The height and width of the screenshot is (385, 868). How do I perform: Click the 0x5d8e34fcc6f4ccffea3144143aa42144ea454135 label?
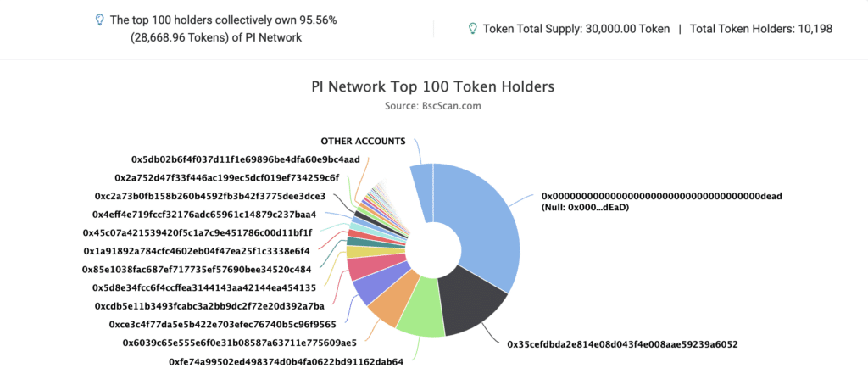click(x=203, y=287)
